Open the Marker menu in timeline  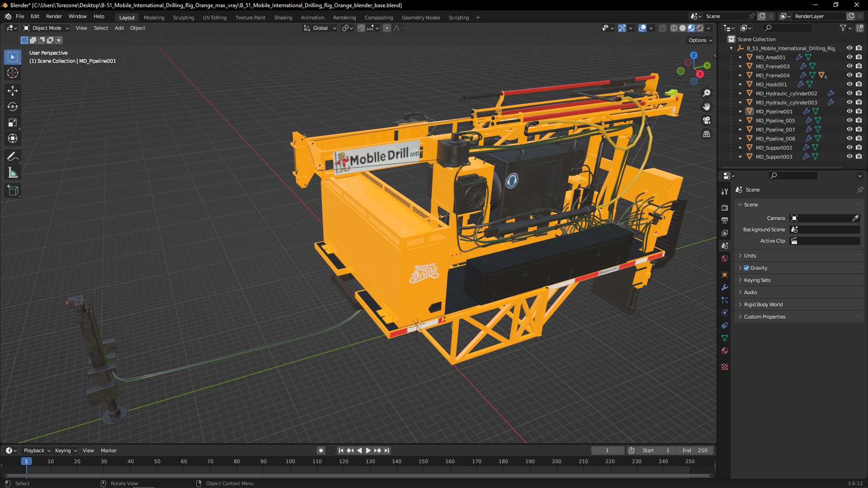coord(108,450)
